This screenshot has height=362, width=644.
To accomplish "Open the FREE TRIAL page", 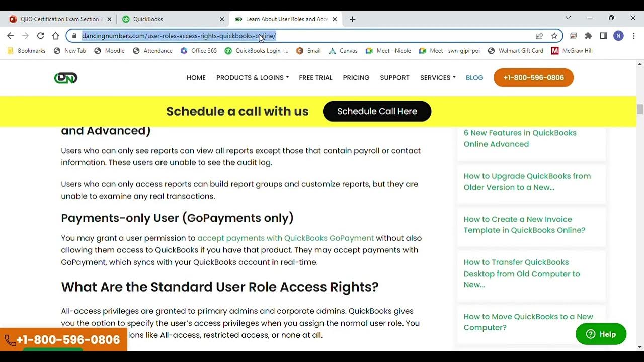I will [315, 78].
